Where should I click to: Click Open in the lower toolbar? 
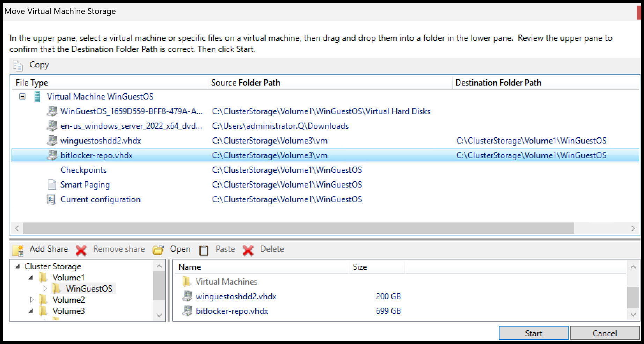(x=180, y=249)
